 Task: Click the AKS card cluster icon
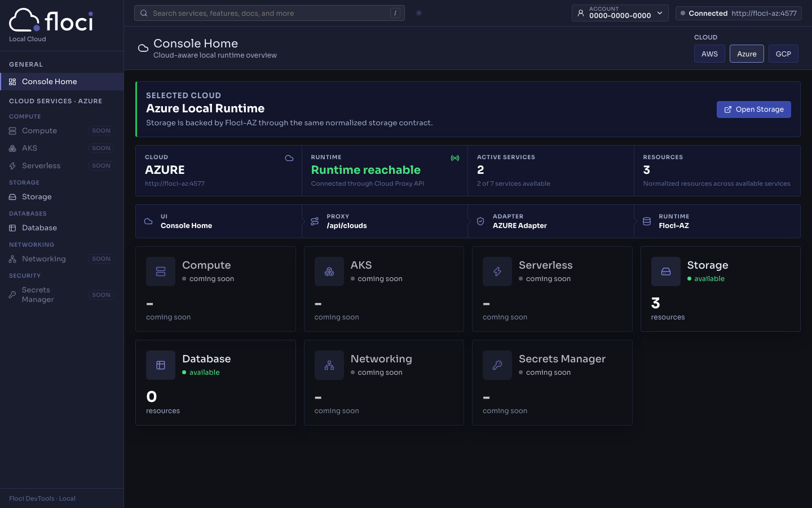pyautogui.click(x=329, y=271)
